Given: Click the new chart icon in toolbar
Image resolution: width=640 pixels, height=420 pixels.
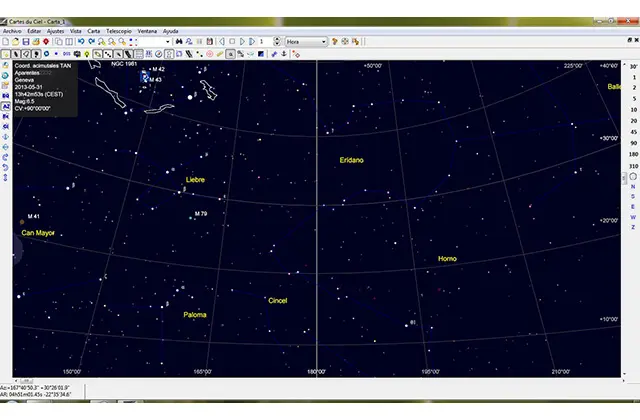Looking at the screenshot, I should click(5, 42).
